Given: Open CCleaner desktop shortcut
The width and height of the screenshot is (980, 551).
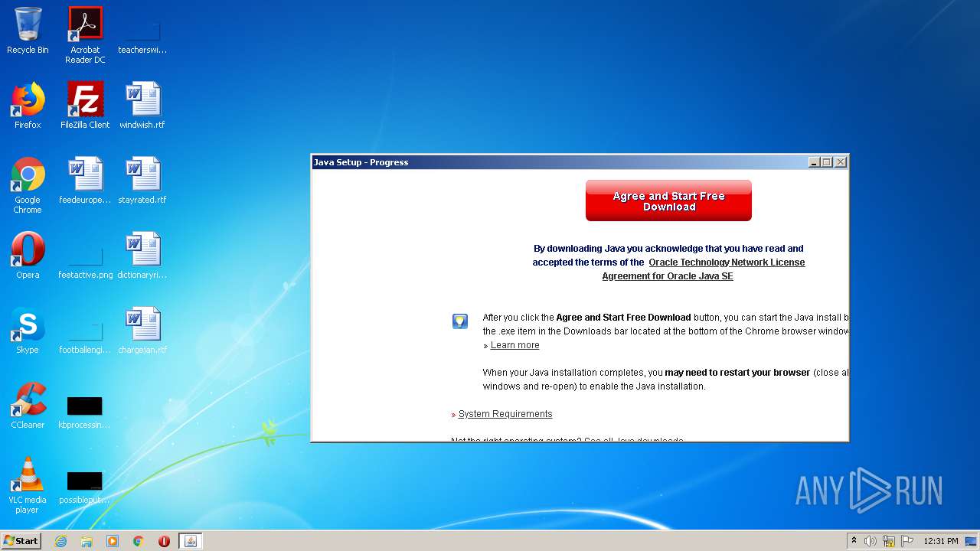Looking at the screenshot, I should [x=28, y=406].
